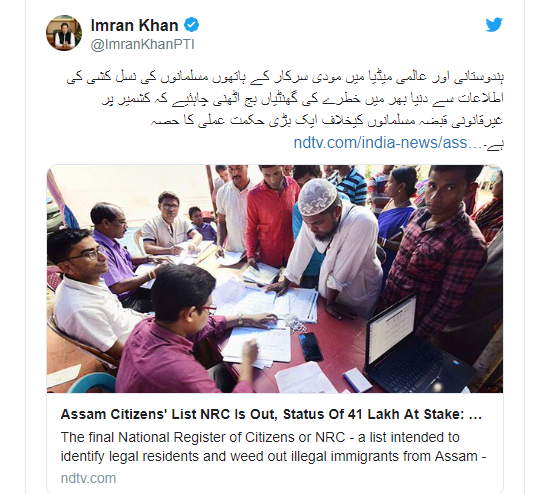
Task: Click the black phone on the table in the photo
Action: click(311, 346)
